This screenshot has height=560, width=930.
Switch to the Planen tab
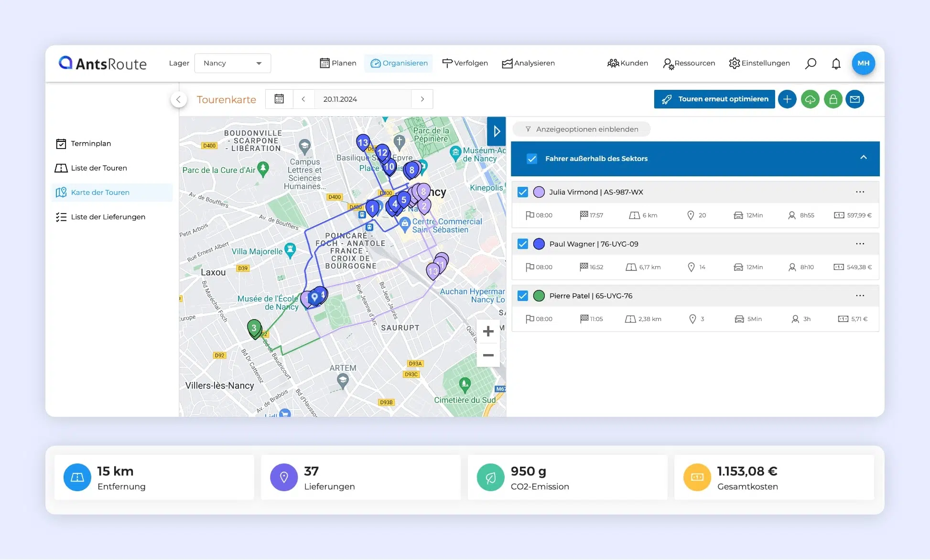338,63
